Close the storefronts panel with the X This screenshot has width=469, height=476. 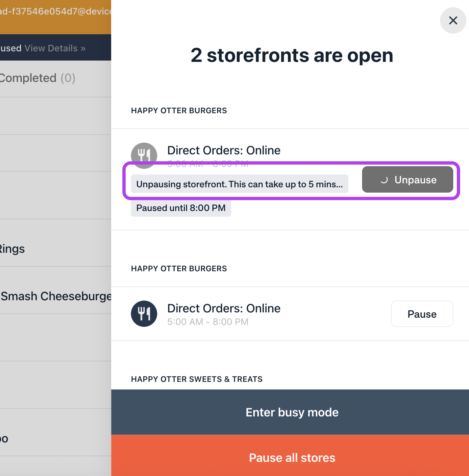pos(453,20)
